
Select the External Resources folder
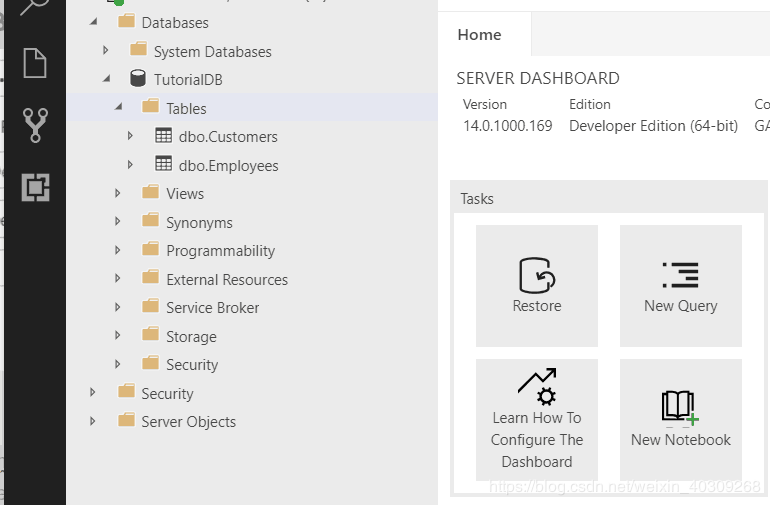tap(226, 280)
